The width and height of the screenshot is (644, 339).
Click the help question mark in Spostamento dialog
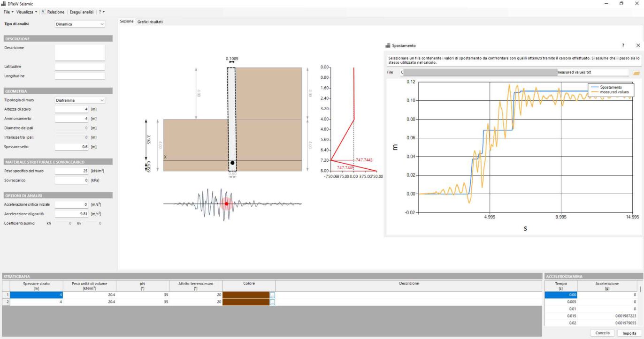coord(623,45)
